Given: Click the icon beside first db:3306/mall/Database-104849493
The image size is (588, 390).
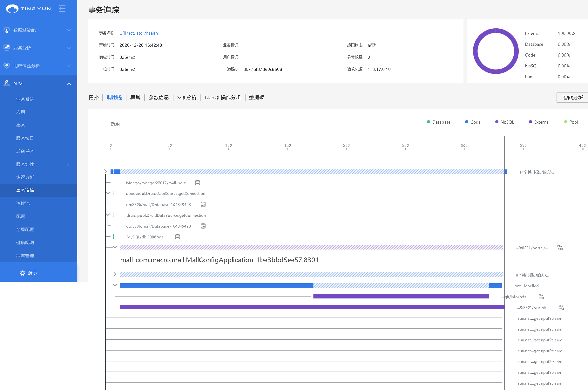Looking at the screenshot, I should (x=203, y=204).
